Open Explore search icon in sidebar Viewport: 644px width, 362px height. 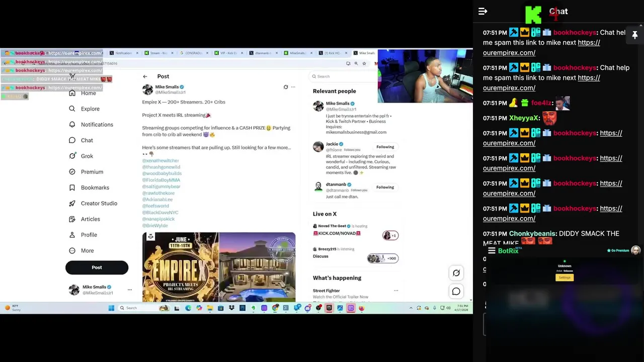pos(72,109)
